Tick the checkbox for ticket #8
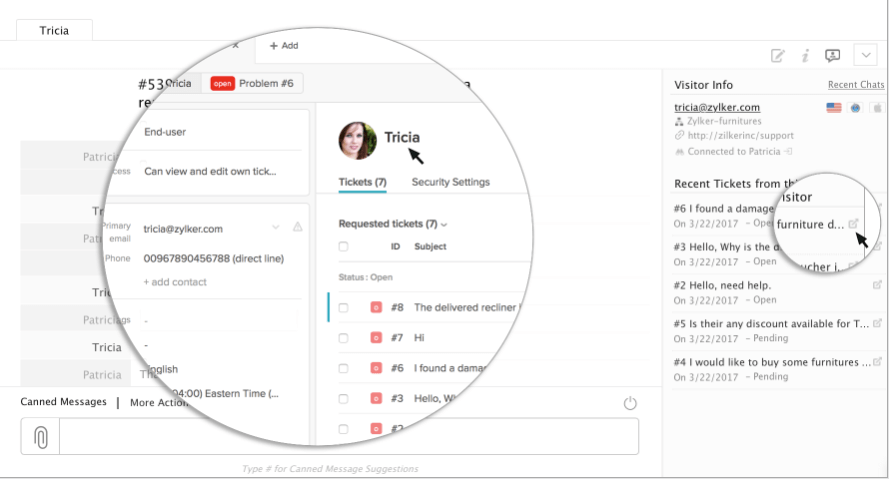Image resolution: width=889 pixels, height=479 pixels. tap(343, 308)
